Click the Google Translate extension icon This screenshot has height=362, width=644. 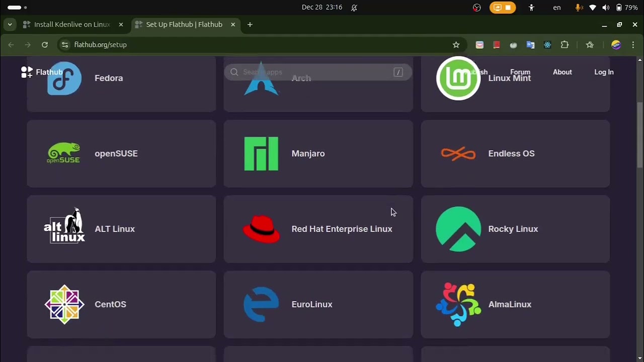(x=530, y=45)
